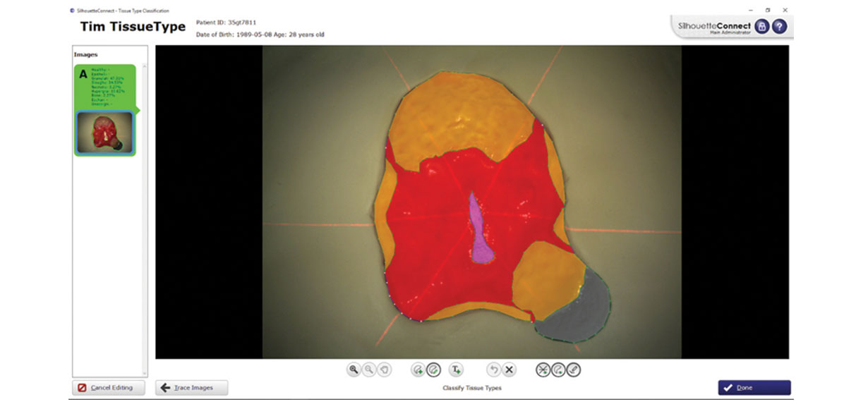Toggle the circled add outline point tool
Image resolution: width=868 pixels, height=409 pixels.
[558, 370]
